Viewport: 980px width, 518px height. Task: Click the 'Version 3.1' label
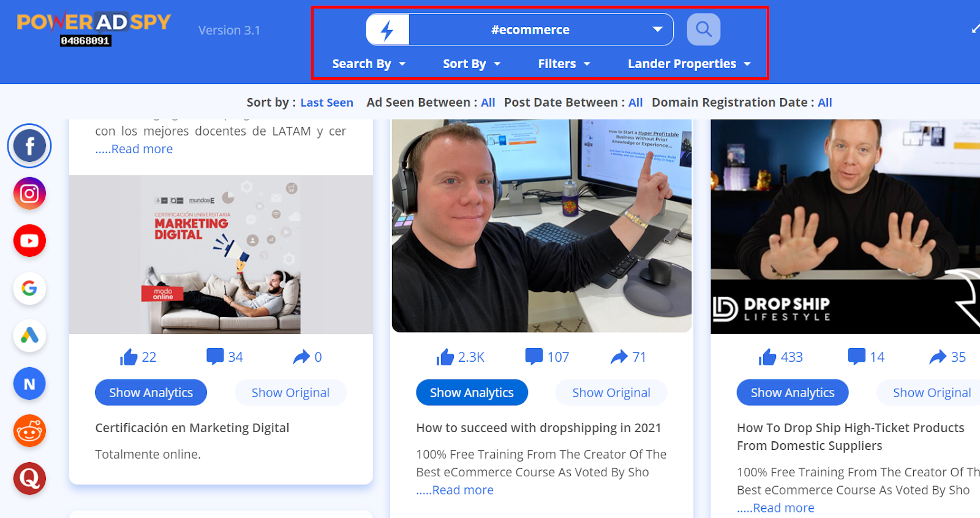tap(229, 30)
